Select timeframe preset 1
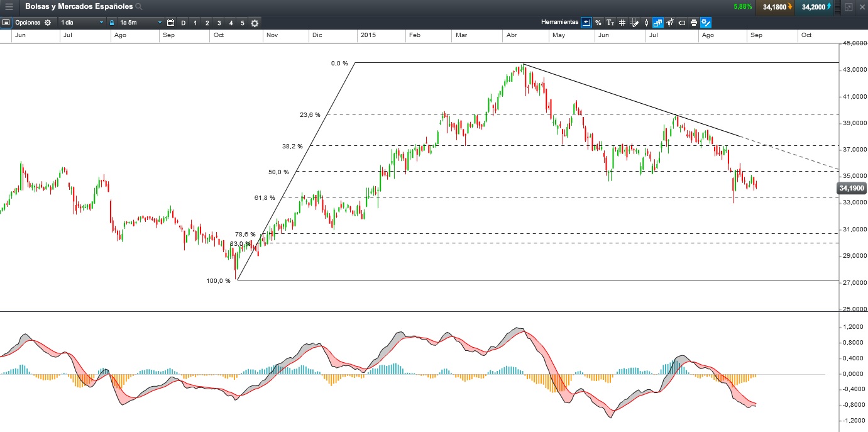Viewport: 868px width, 432px height. pyautogui.click(x=195, y=23)
